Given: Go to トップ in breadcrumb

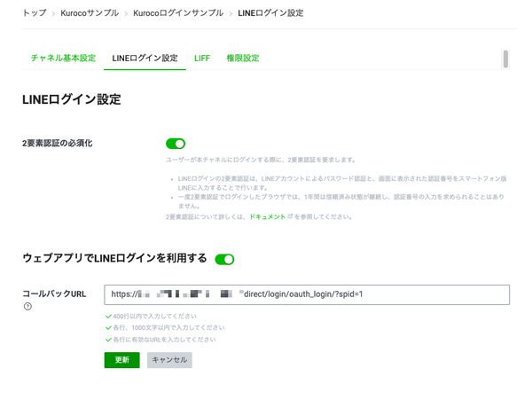Looking at the screenshot, I should [35, 13].
